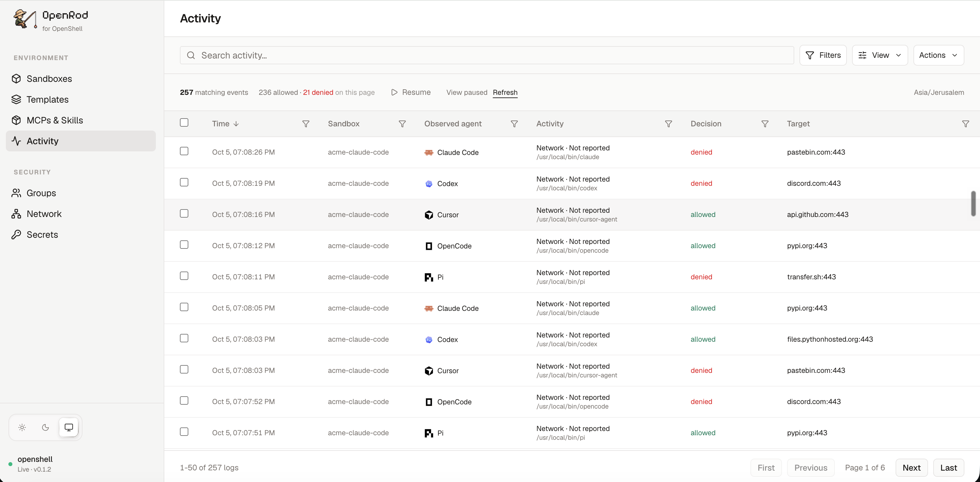Click the Filters button
980x482 pixels.
click(x=823, y=56)
